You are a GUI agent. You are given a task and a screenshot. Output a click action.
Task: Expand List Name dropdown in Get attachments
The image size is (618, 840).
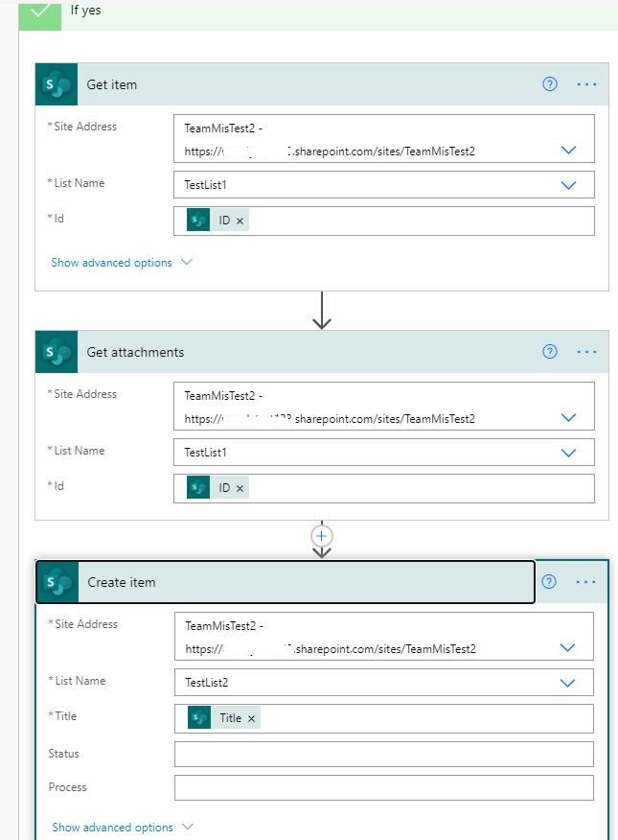click(568, 453)
